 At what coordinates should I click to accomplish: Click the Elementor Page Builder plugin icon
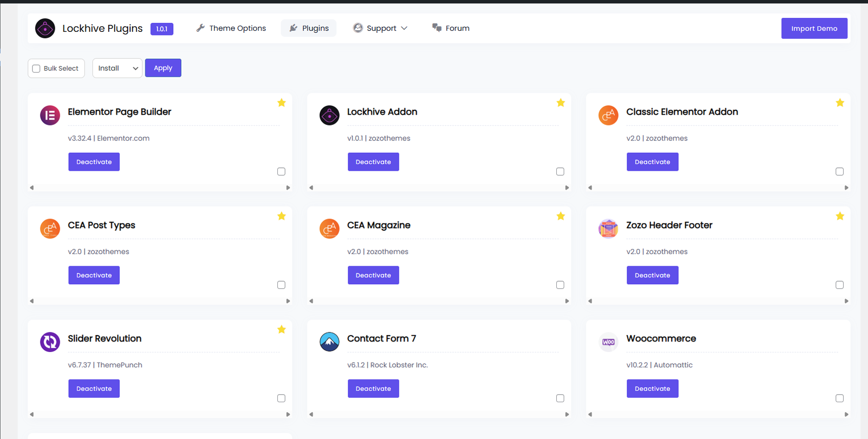50,115
